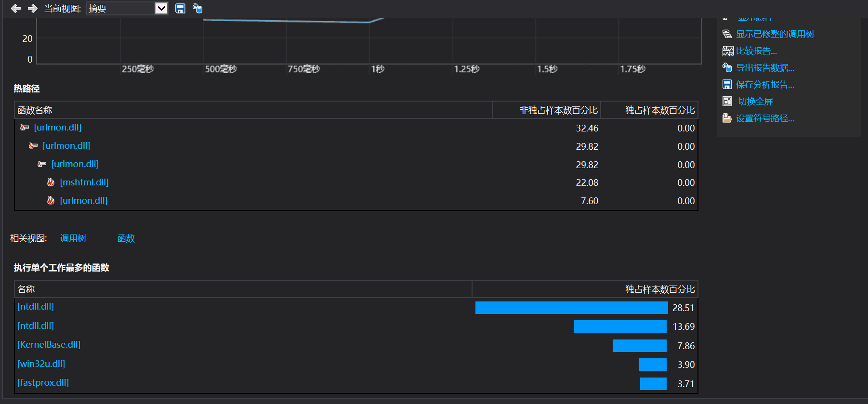Open the [win32u.dll] function link
The width and height of the screenshot is (868, 404).
click(x=41, y=364)
